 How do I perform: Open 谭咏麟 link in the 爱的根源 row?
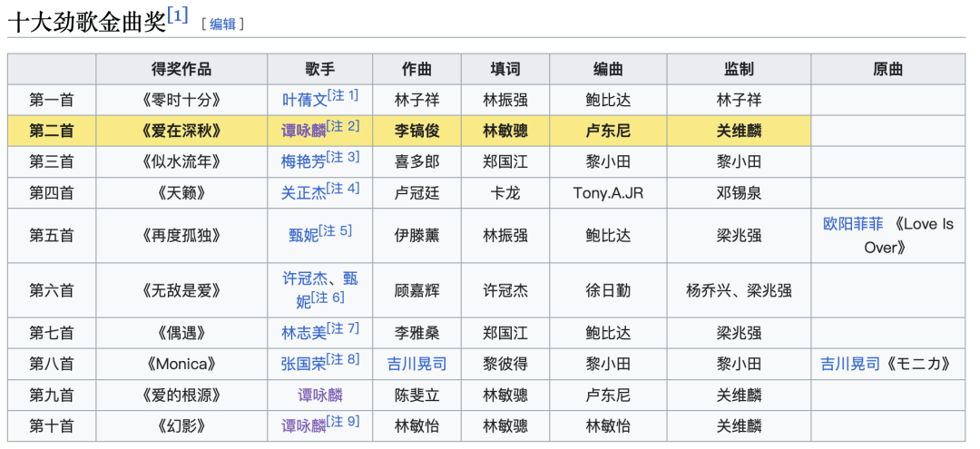click(x=320, y=395)
